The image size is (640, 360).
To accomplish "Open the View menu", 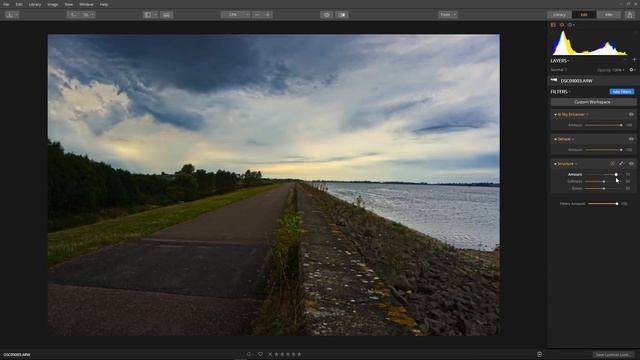I will click(x=69, y=4).
